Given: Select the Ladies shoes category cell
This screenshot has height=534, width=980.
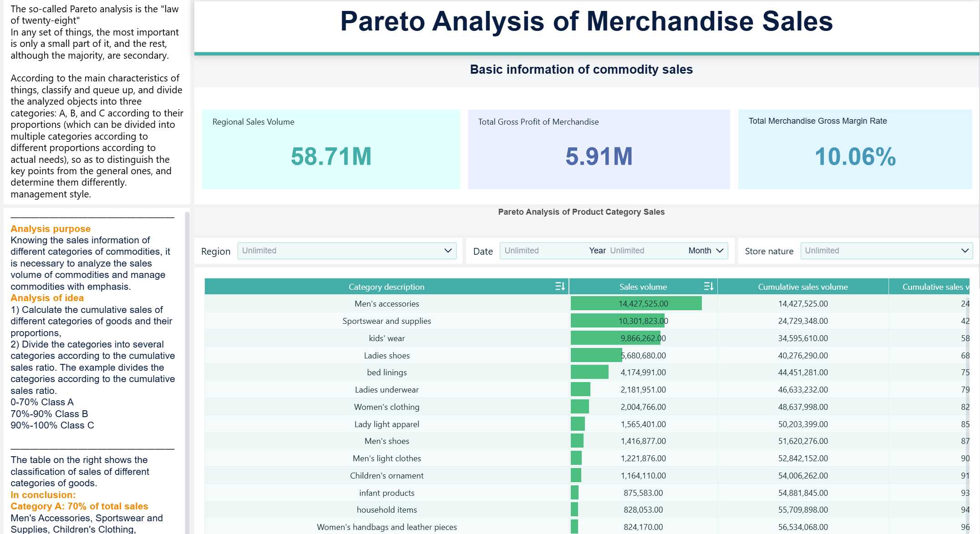Looking at the screenshot, I should pyautogui.click(x=386, y=355).
